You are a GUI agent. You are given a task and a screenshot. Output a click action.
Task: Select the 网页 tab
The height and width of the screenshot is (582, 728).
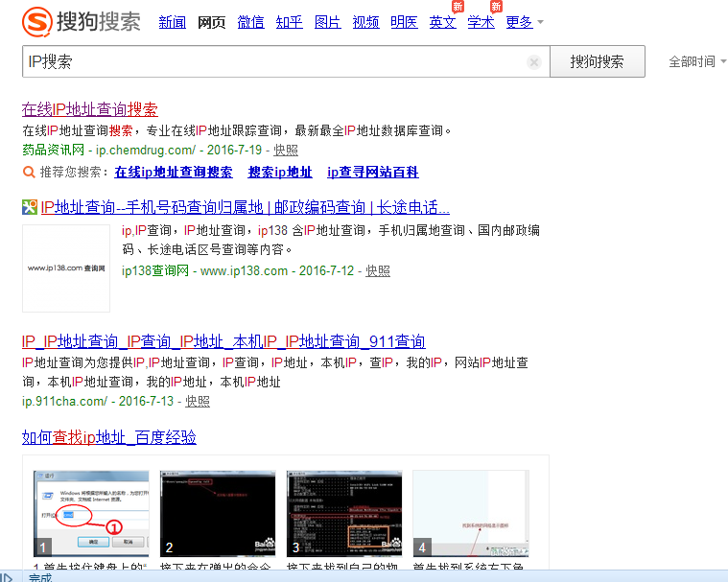click(212, 22)
